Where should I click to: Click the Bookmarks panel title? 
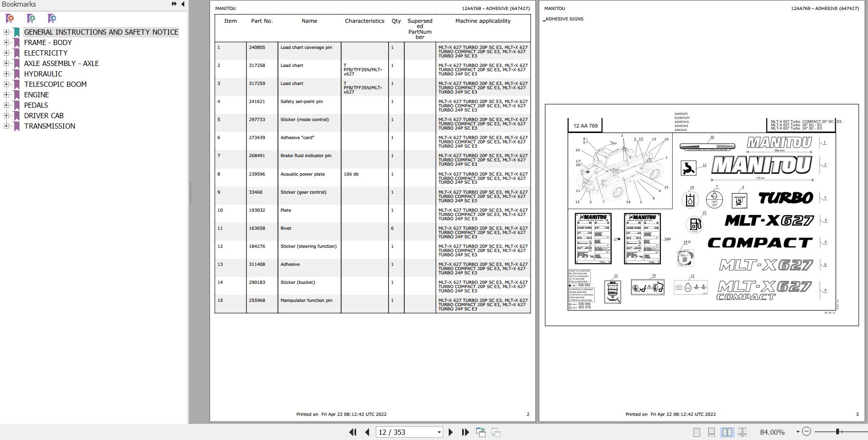pos(19,4)
